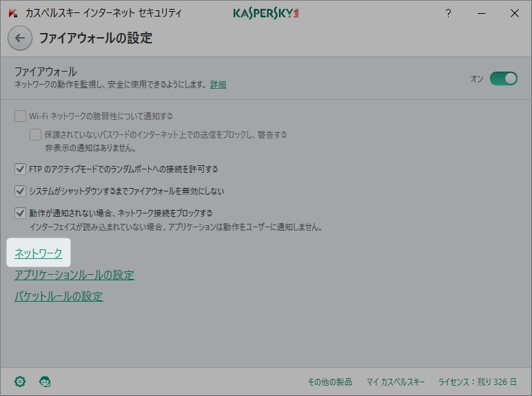Open the 詳細 link
The image size is (532, 396).
(x=218, y=85)
